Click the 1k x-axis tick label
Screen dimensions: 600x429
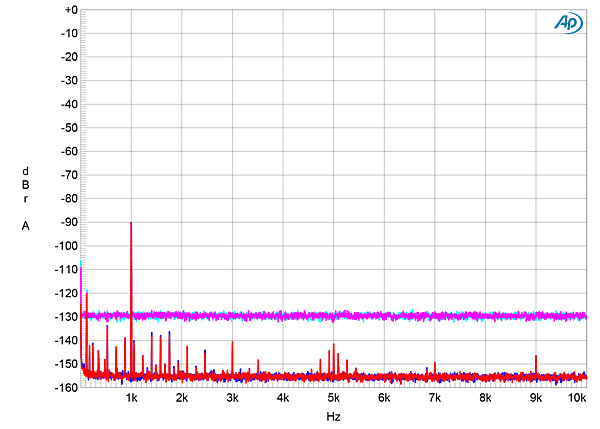click(x=131, y=398)
